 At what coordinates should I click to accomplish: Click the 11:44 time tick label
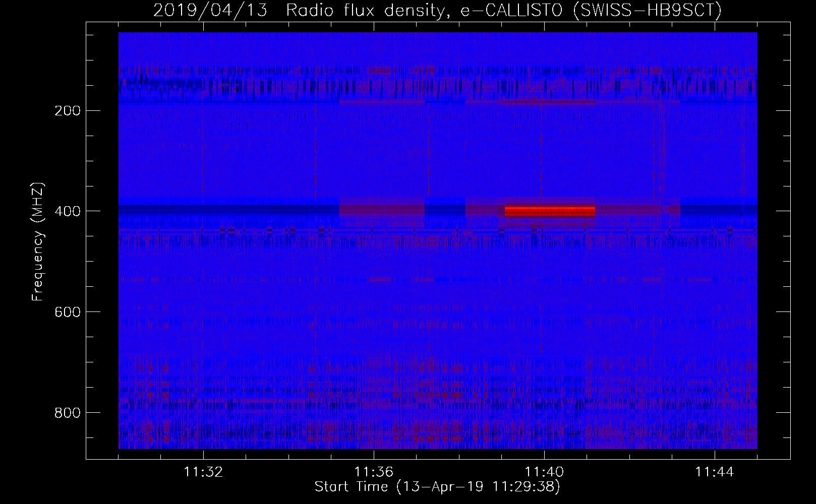pos(715,472)
